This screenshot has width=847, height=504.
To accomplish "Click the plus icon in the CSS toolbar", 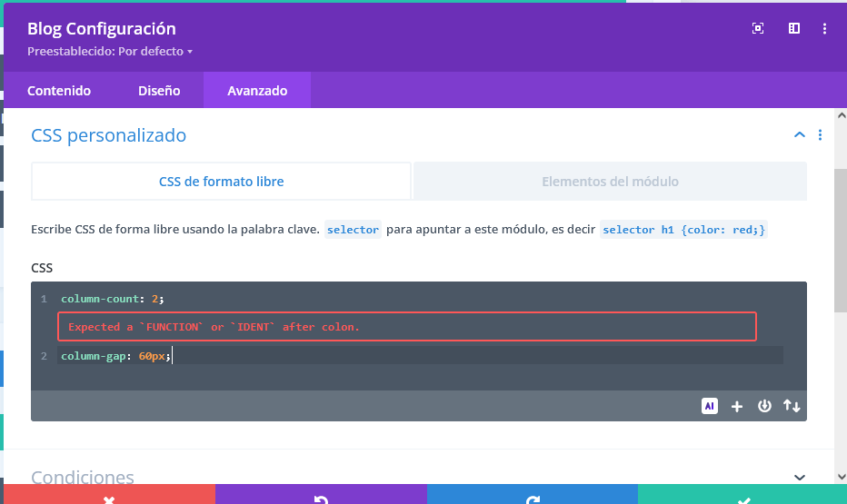I will click(x=737, y=406).
